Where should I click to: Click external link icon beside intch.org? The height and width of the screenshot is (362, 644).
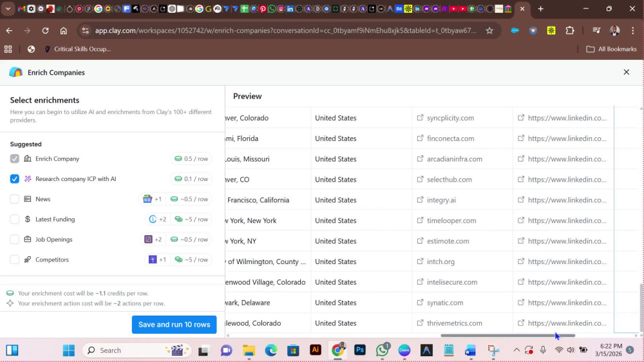click(x=420, y=262)
